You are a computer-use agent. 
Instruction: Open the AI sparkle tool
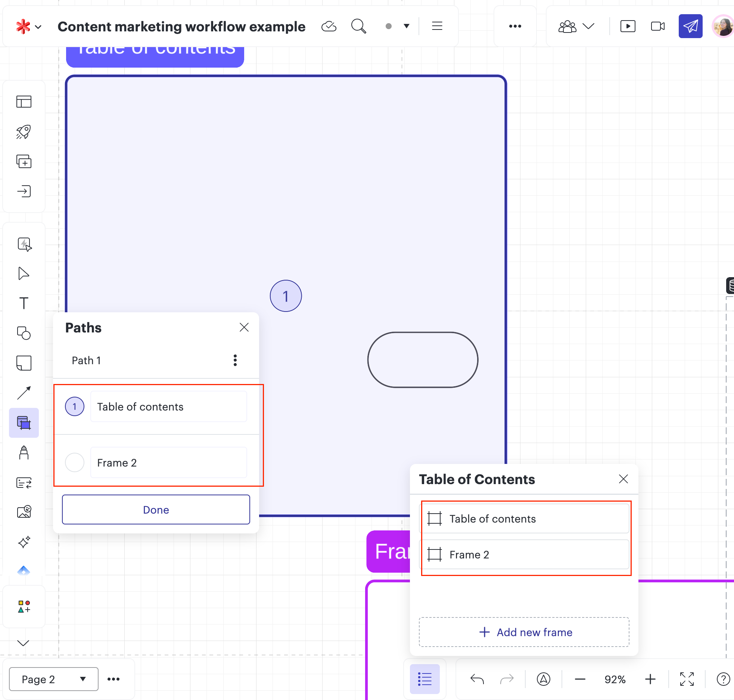tap(24, 542)
